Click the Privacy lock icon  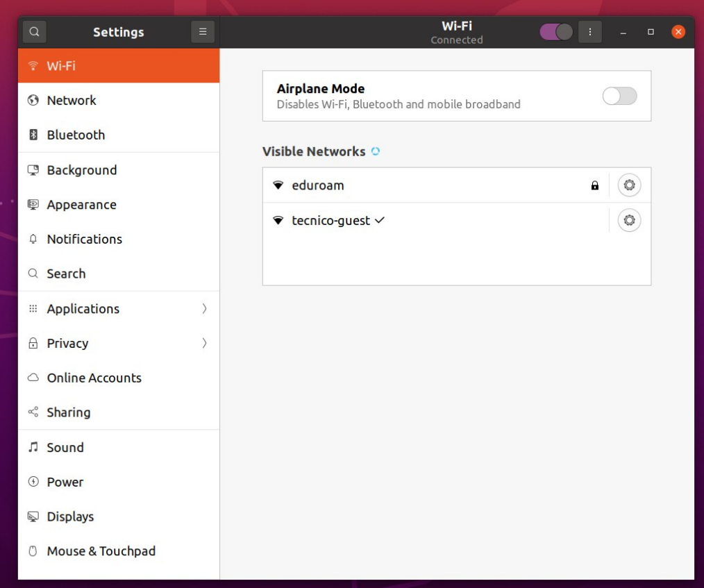coord(33,343)
